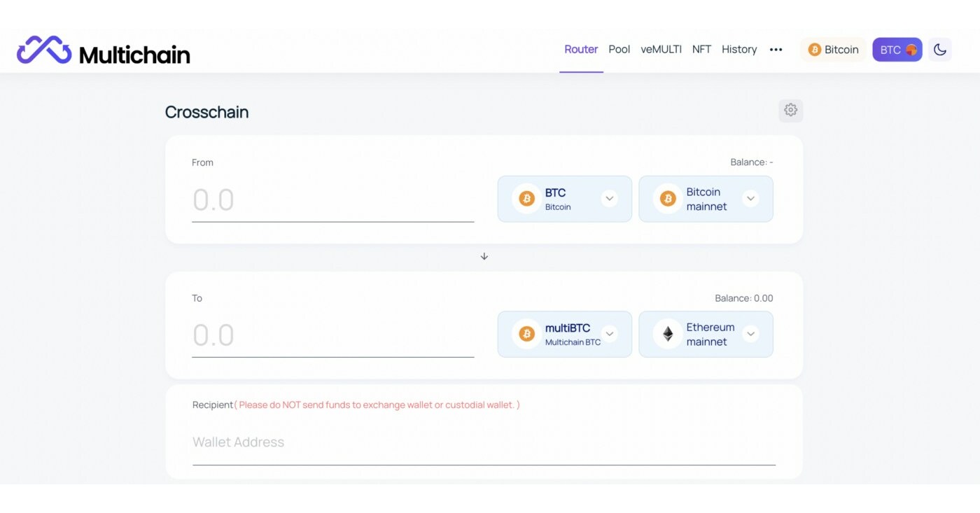The height and width of the screenshot is (513, 980).
Task: Click the Multichain logo
Action: (104, 50)
